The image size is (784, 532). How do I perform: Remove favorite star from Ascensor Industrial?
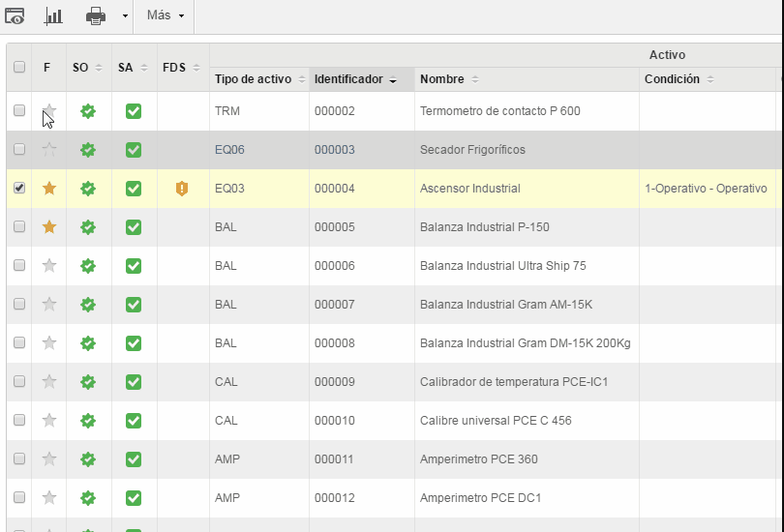pos(49,188)
